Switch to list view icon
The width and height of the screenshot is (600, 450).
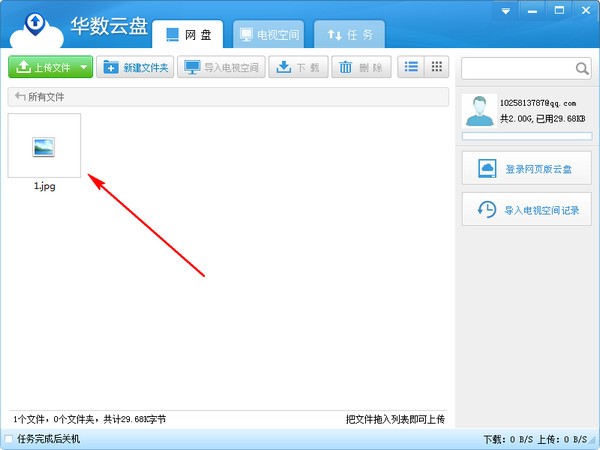(x=411, y=67)
